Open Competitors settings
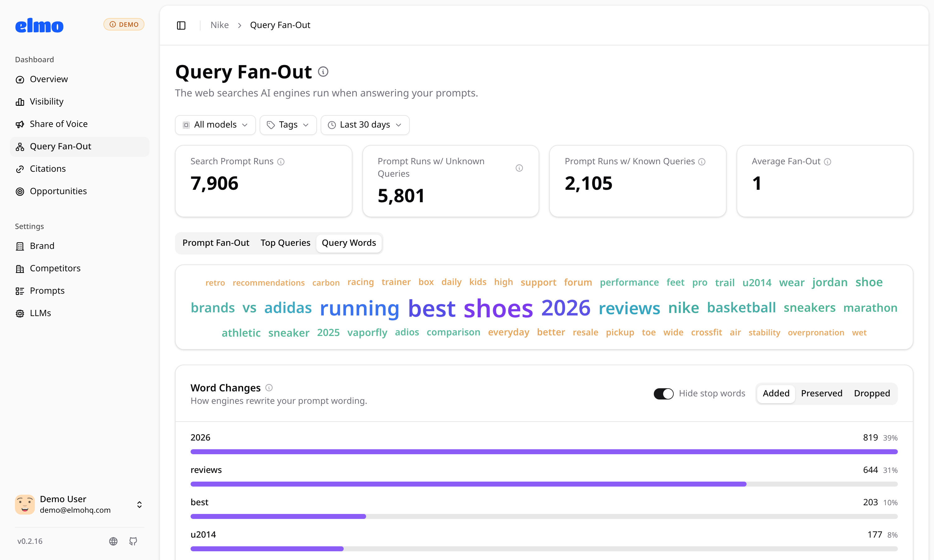 point(80,269)
